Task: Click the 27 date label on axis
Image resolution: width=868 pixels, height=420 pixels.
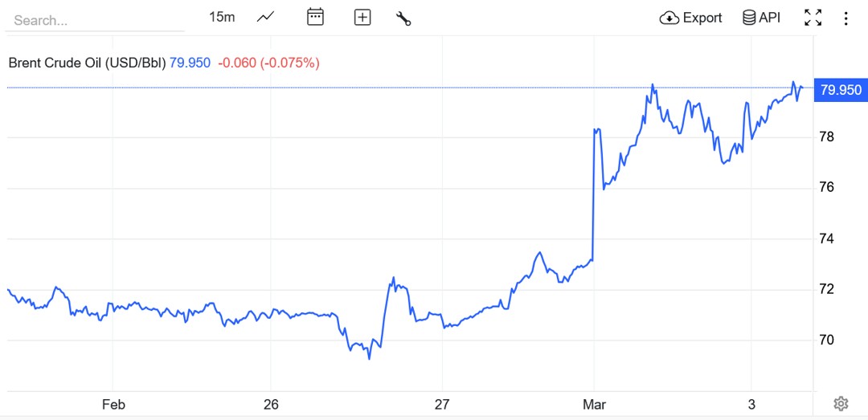Action: [442, 405]
